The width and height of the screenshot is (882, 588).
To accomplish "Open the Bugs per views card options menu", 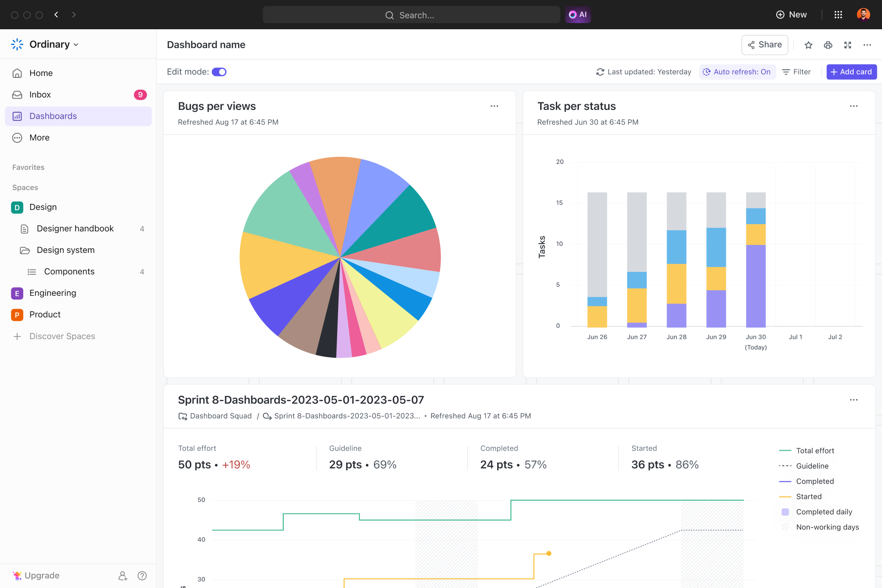I will (494, 106).
